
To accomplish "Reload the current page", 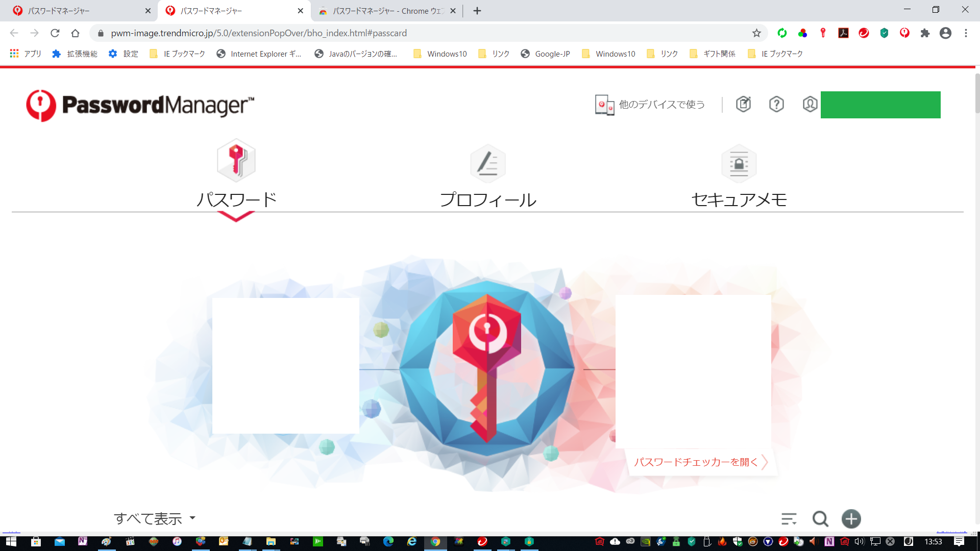I will pos(55,33).
